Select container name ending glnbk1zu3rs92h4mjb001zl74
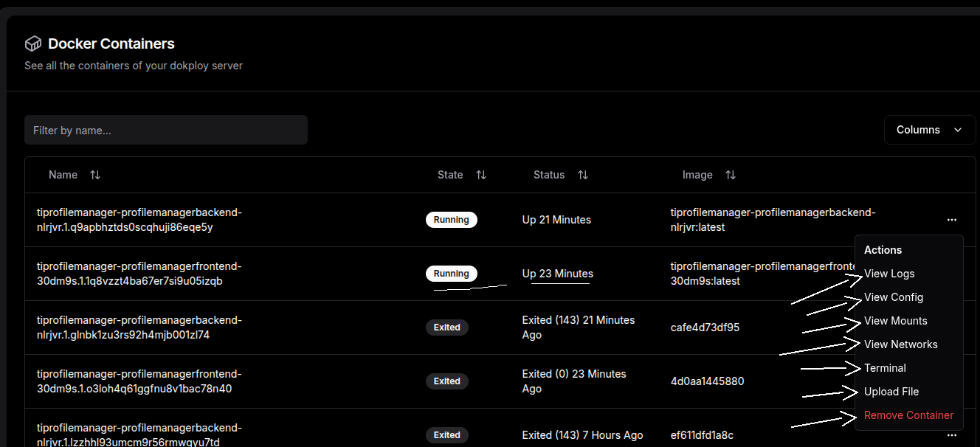 (x=139, y=328)
